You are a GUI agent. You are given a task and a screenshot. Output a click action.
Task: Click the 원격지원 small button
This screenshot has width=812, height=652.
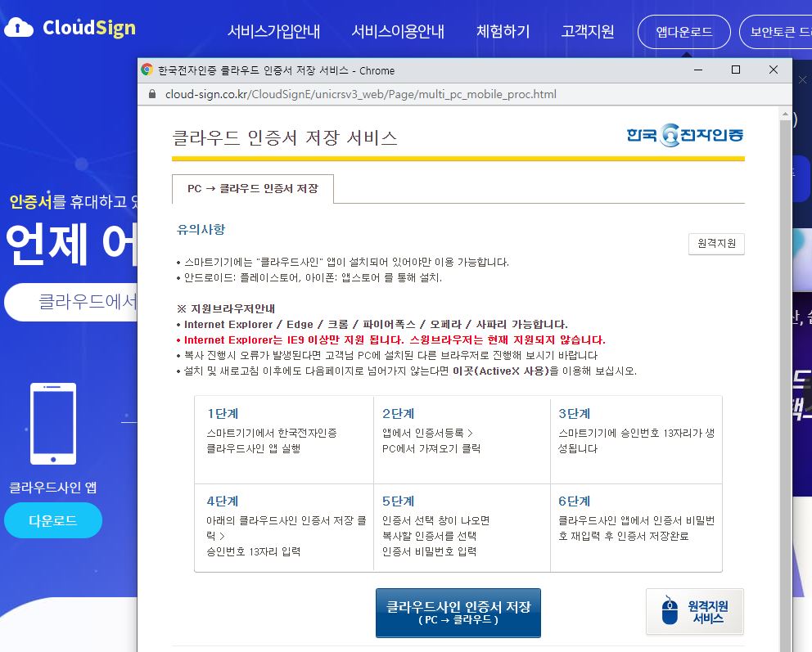[716, 244]
